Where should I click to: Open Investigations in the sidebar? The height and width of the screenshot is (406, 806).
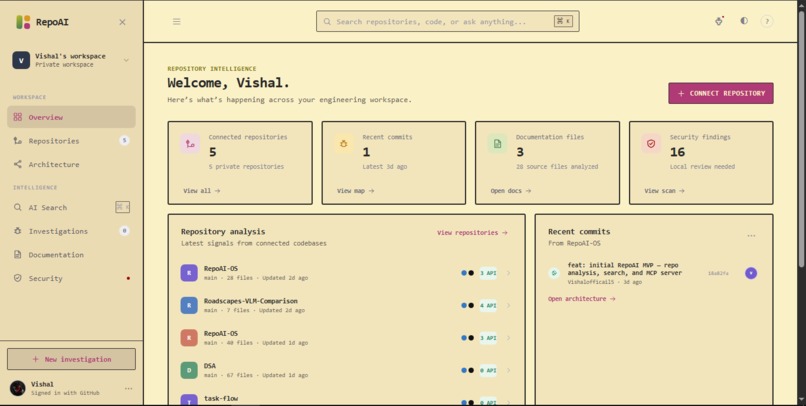tap(71, 231)
